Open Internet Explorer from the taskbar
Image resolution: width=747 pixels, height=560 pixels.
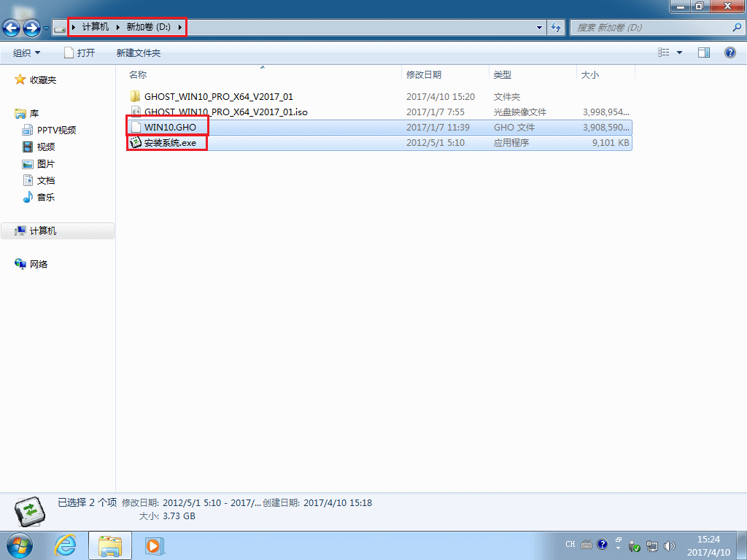coord(66,545)
